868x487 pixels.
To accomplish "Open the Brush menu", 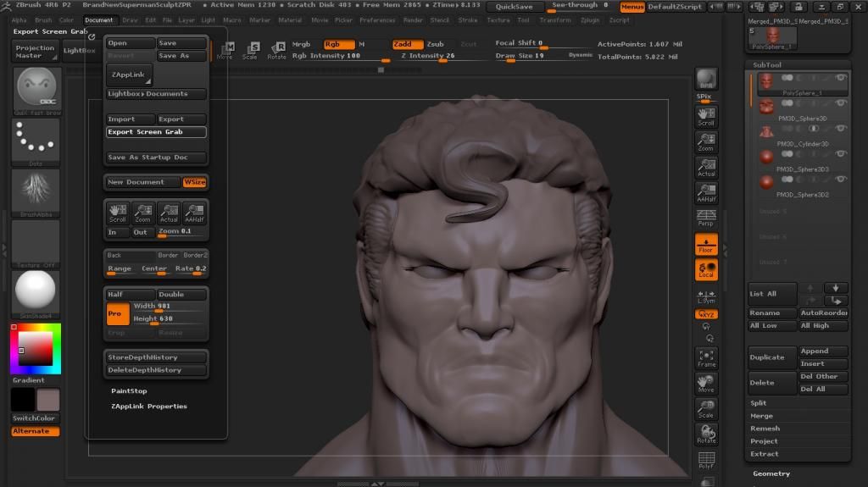I will point(43,20).
